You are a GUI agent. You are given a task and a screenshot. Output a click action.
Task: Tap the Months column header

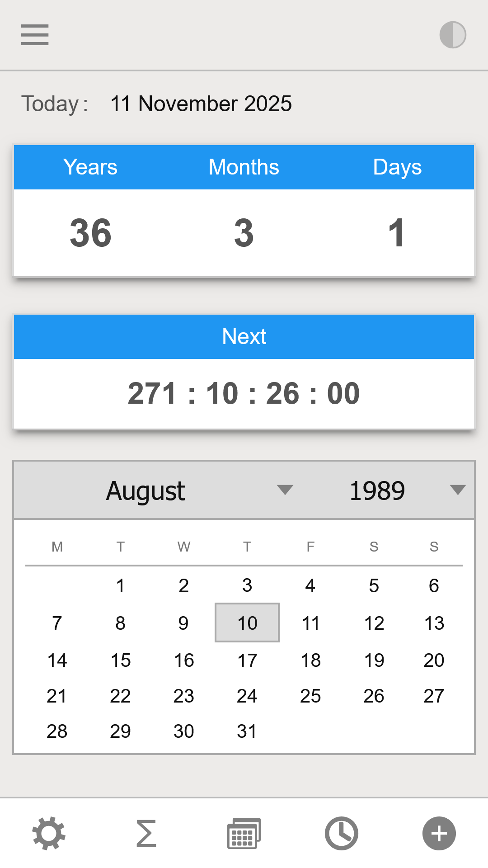(244, 167)
